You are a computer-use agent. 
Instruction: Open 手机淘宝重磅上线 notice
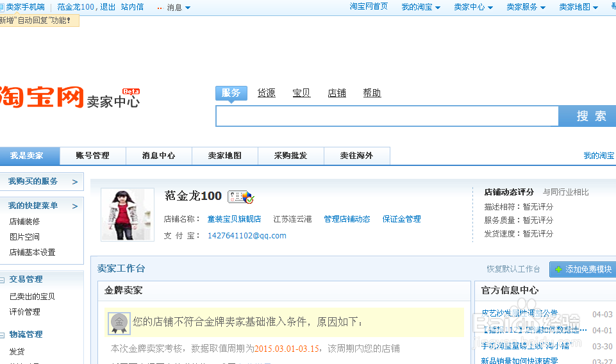(x=526, y=346)
